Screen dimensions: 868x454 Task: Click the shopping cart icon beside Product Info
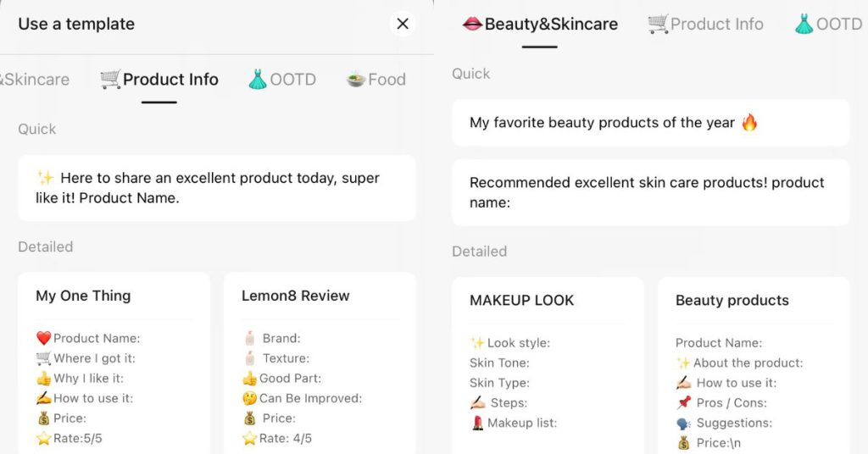110,80
